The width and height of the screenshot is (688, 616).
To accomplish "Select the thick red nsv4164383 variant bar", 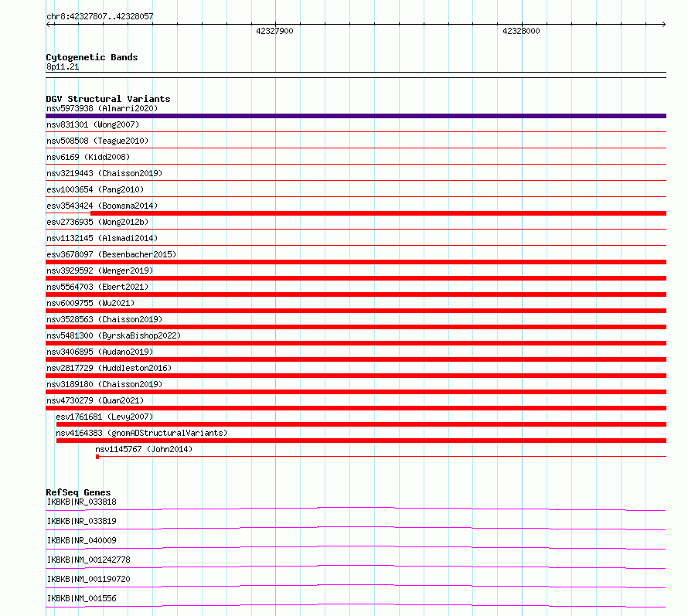I will pos(361,441).
